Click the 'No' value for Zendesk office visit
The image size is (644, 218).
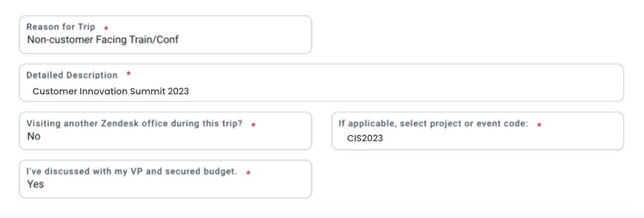[34, 136]
